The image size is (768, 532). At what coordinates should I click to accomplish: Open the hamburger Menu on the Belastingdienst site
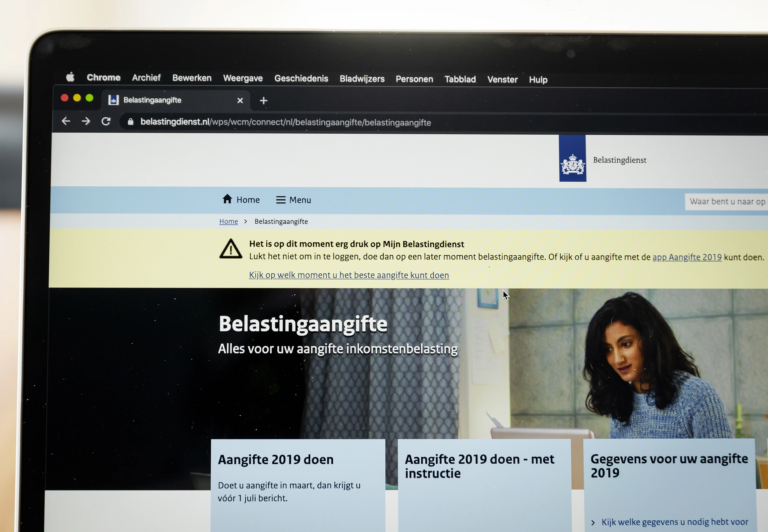click(281, 200)
